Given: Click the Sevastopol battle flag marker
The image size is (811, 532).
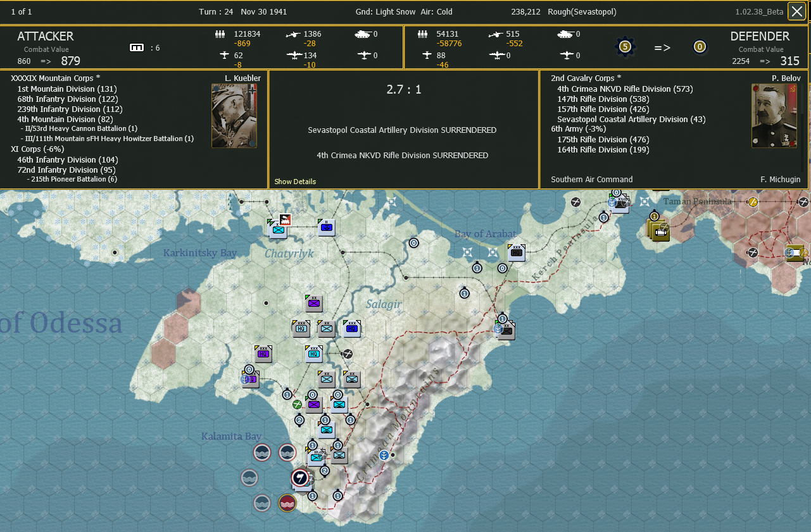Looking at the screenshot, I should [x=301, y=478].
